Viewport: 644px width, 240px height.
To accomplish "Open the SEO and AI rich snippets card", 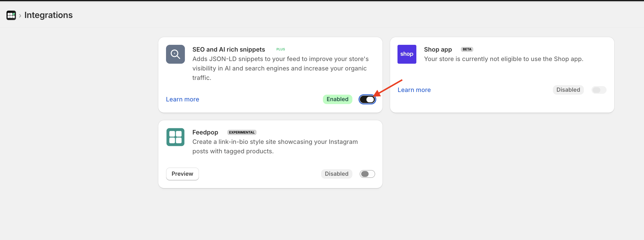I will (x=270, y=75).
